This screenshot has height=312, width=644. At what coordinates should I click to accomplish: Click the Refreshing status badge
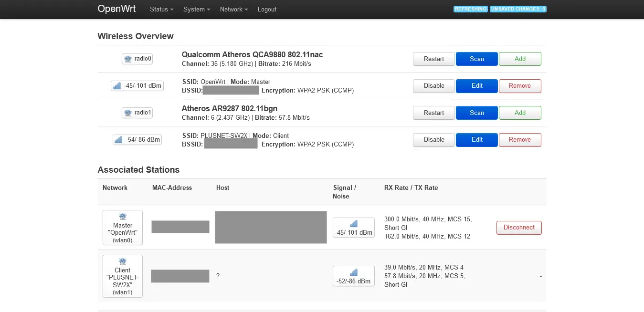point(471,9)
